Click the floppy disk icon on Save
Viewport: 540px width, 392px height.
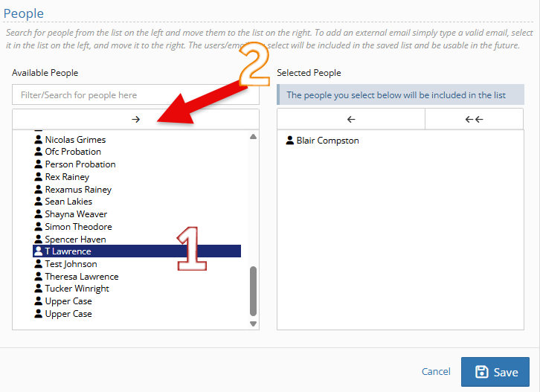click(482, 372)
